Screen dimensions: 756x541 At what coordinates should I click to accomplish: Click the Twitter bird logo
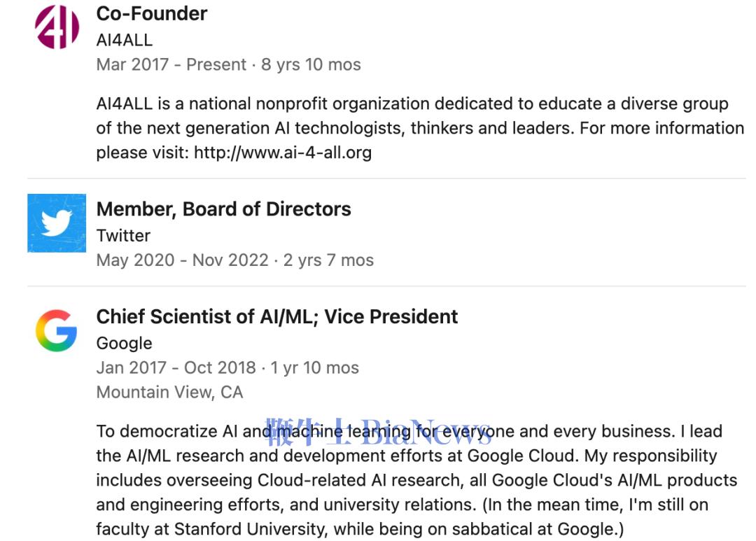point(57,223)
